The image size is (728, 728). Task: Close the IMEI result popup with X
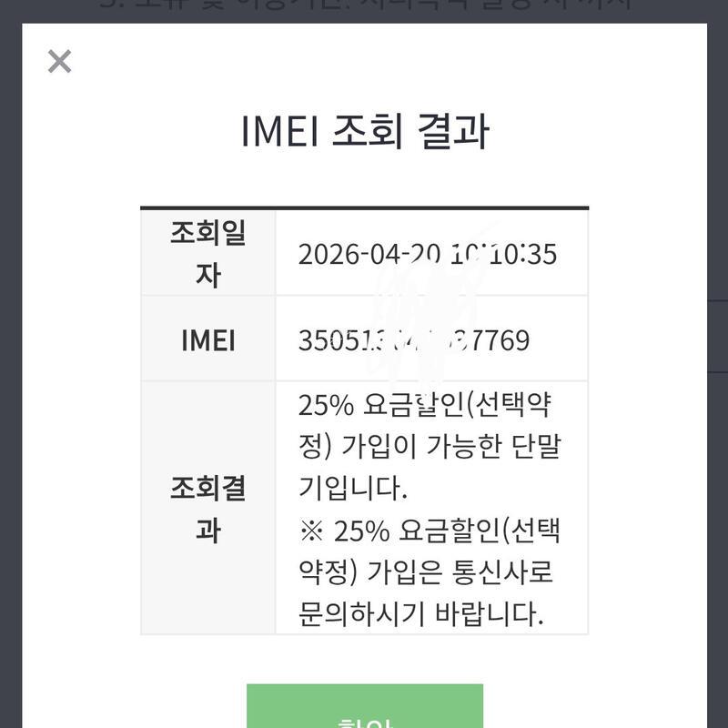59,62
